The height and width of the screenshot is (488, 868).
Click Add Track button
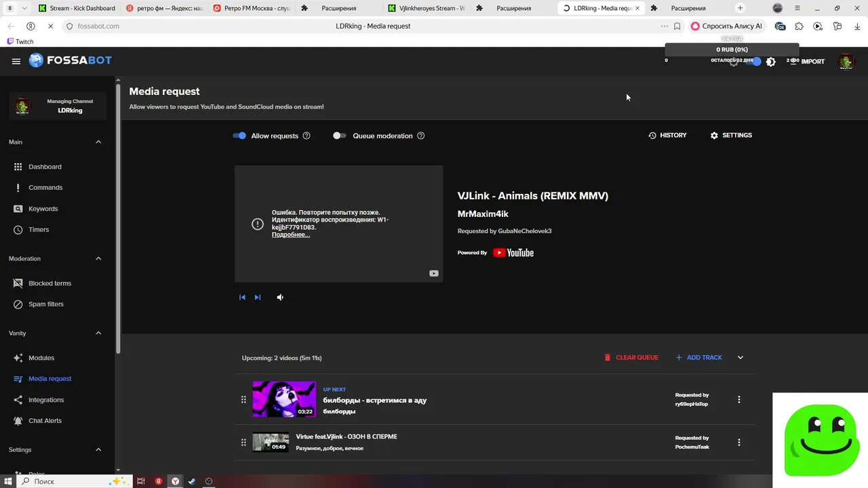(x=698, y=358)
